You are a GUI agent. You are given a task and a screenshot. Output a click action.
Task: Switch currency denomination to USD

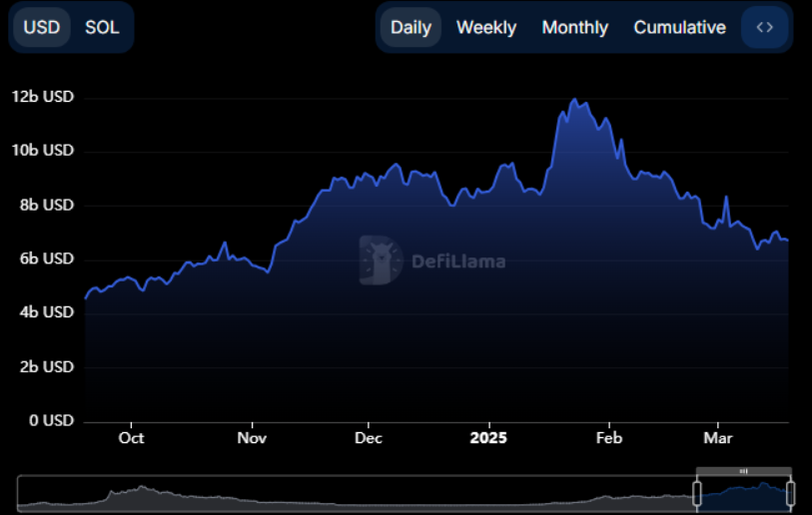point(42,27)
